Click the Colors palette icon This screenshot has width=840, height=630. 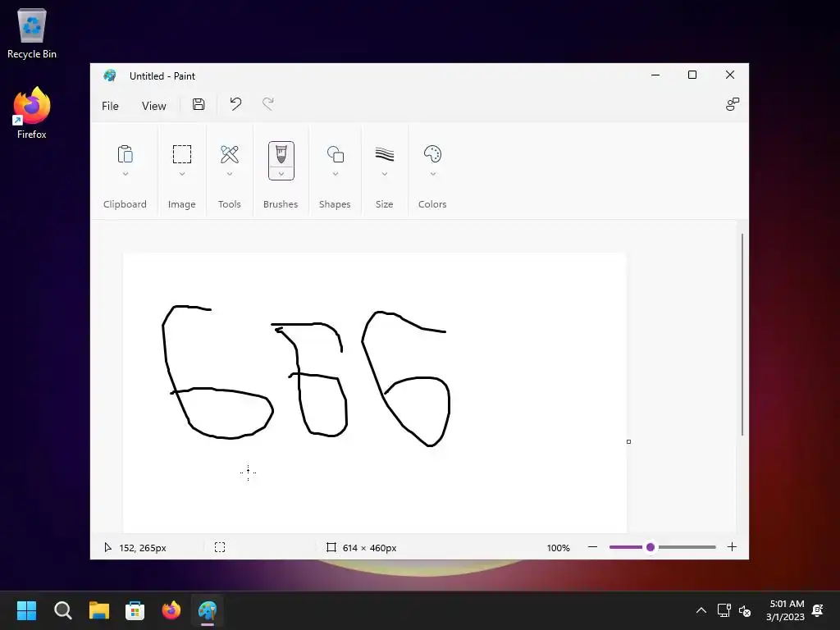(432, 154)
